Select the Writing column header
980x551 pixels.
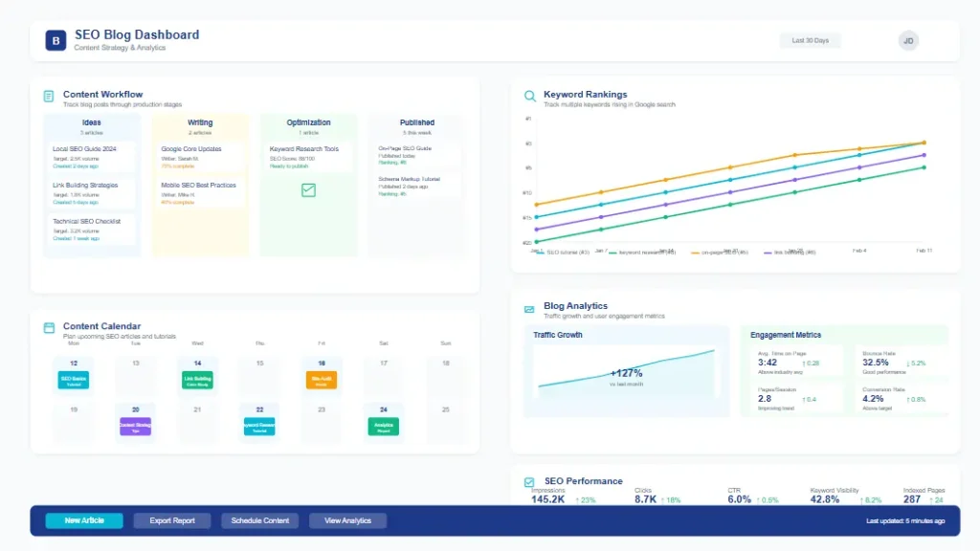[x=200, y=122]
